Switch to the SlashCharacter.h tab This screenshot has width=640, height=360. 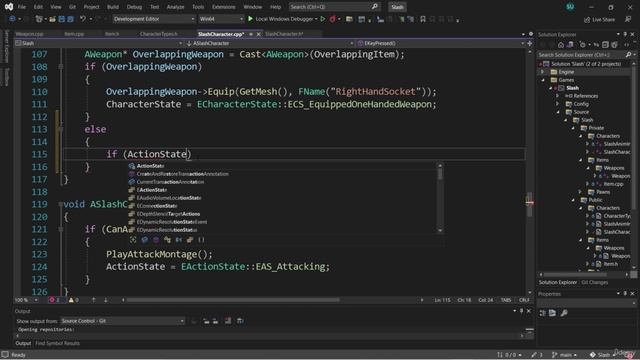[284, 34]
